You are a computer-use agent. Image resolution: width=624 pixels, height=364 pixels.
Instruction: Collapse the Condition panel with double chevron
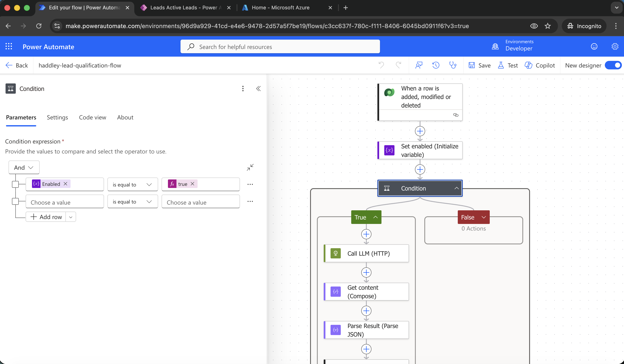pyautogui.click(x=258, y=89)
